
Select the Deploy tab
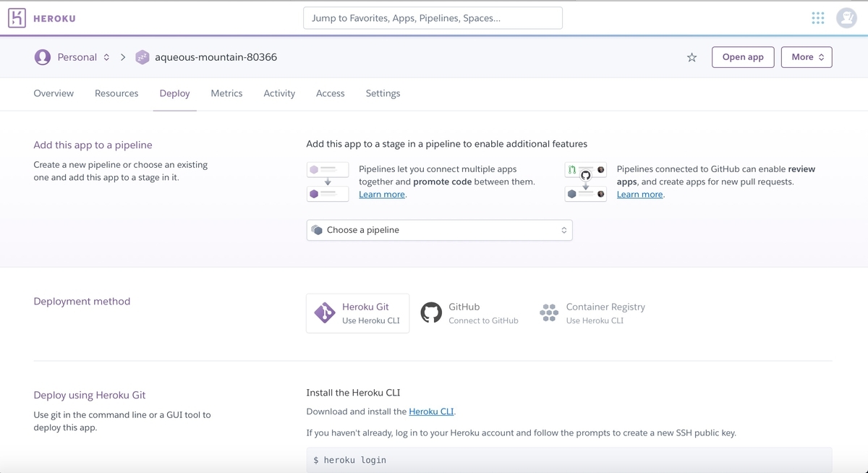pos(174,93)
